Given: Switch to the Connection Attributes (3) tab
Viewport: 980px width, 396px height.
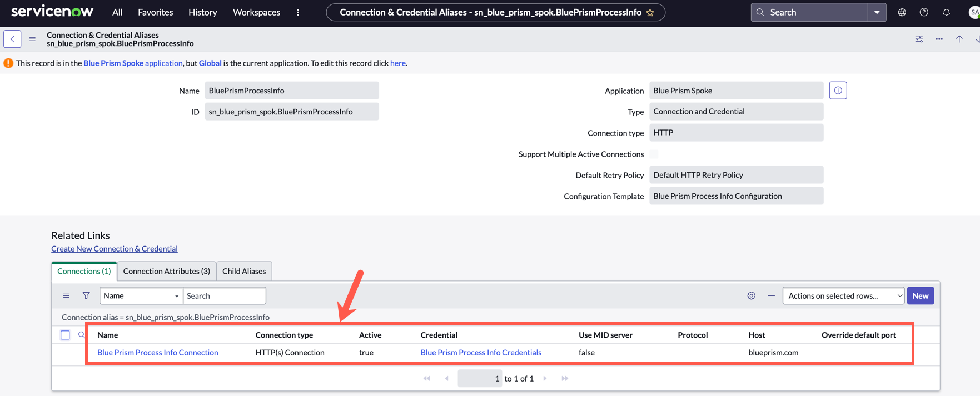Looking at the screenshot, I should [167, 271].
